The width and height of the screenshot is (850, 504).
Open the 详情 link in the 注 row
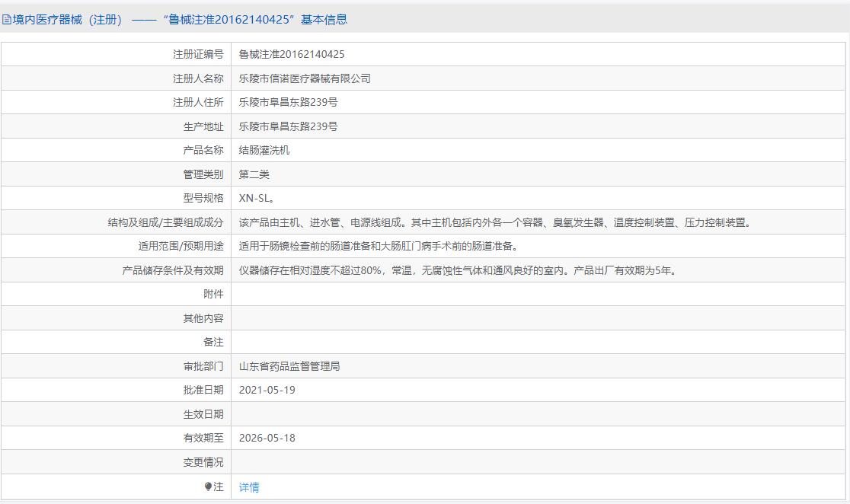point(249,487)
